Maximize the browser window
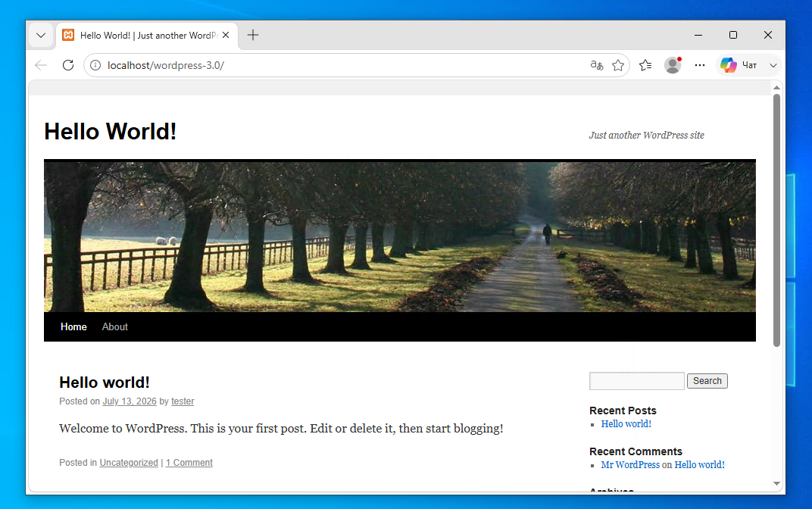Image resolution: width=812 pixels, height=509 pixels. pyautogui.click(x=733, y=35)
